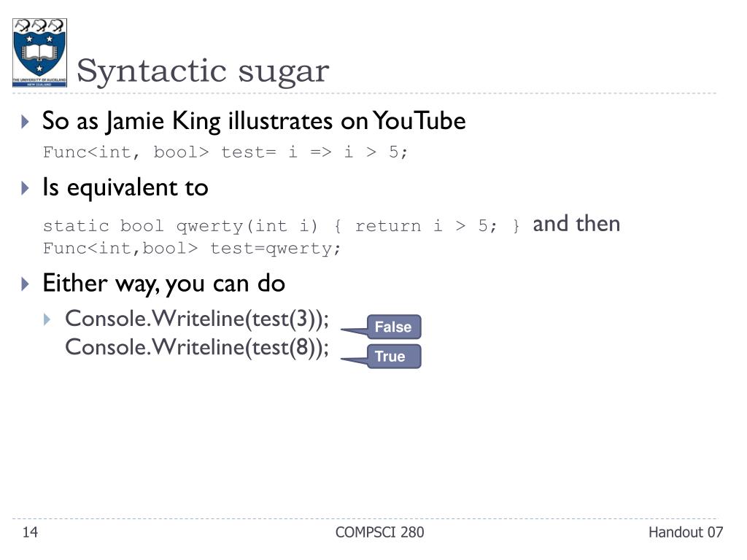Click the line 'Console.Writeline(test(8));'

[197, 348]
